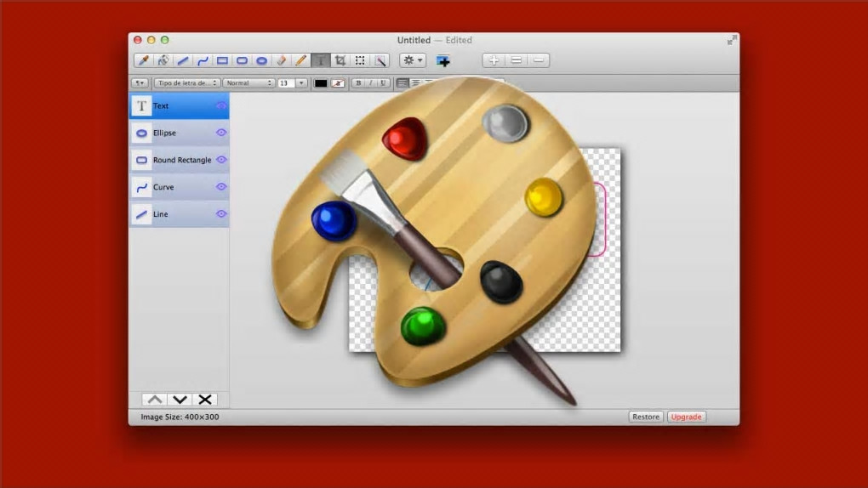Click the text background color swatch

tap(338, 83)
